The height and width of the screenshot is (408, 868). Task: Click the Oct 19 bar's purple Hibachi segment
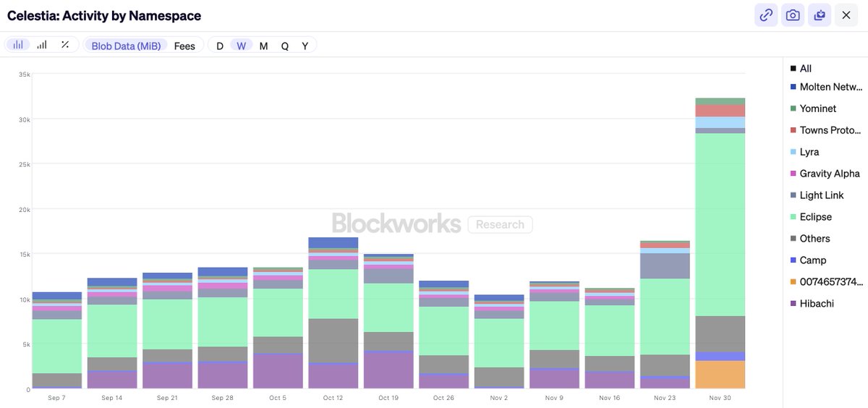tap(388, 370)
